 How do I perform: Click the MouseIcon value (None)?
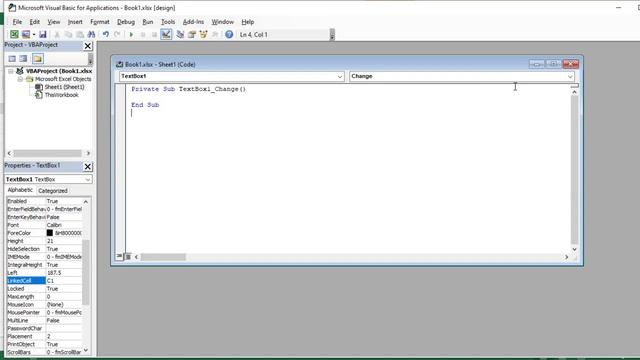pos(64,304)
